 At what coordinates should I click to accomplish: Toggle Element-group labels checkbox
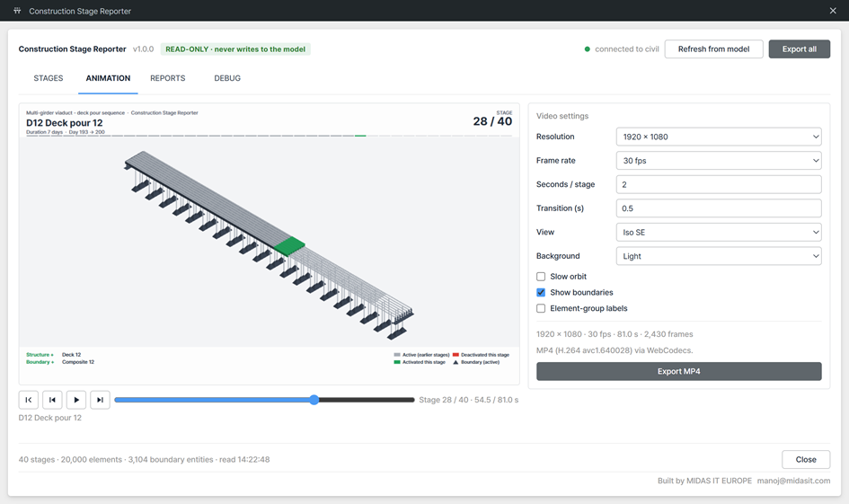point(541,308)
